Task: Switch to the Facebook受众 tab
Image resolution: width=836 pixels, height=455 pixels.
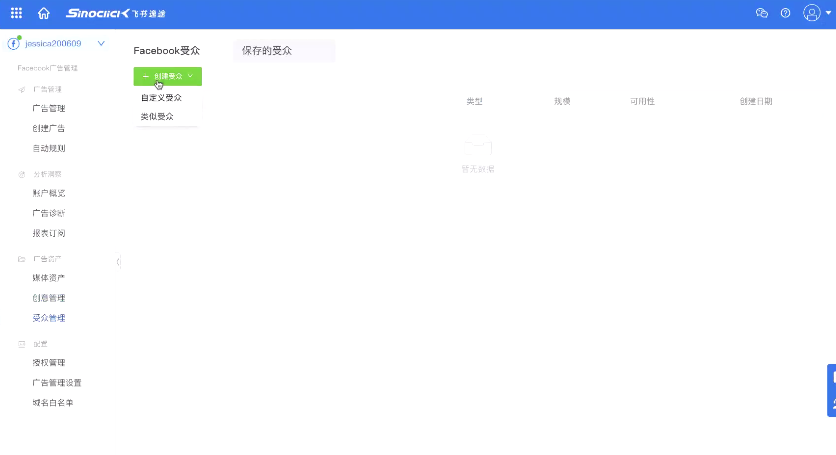Action: [166, 51]
